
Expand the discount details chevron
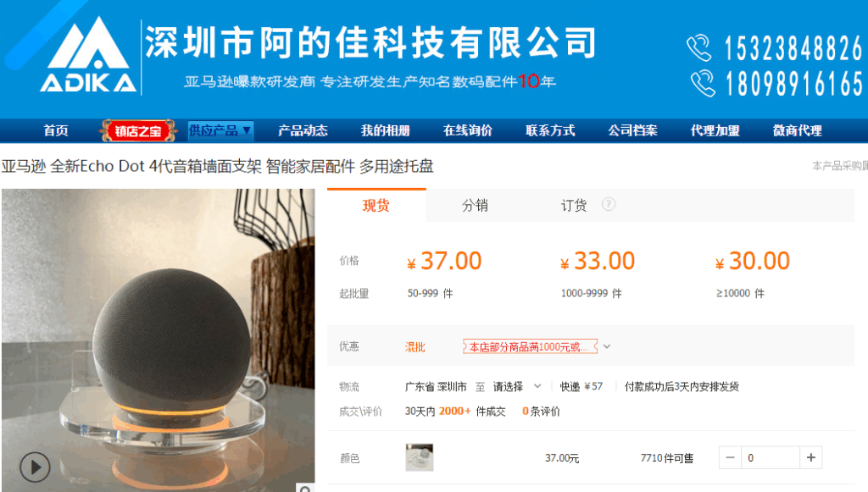tap(607, 346)
